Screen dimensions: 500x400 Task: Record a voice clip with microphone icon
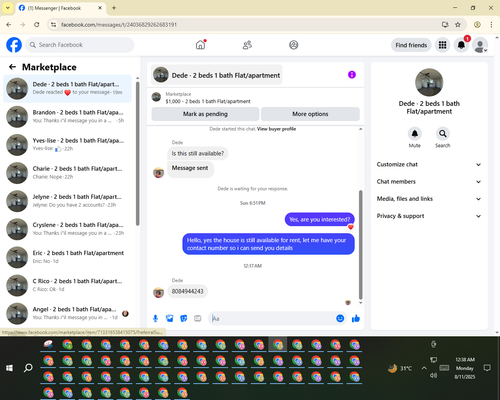pyautogui.click(x=155, y=318)
